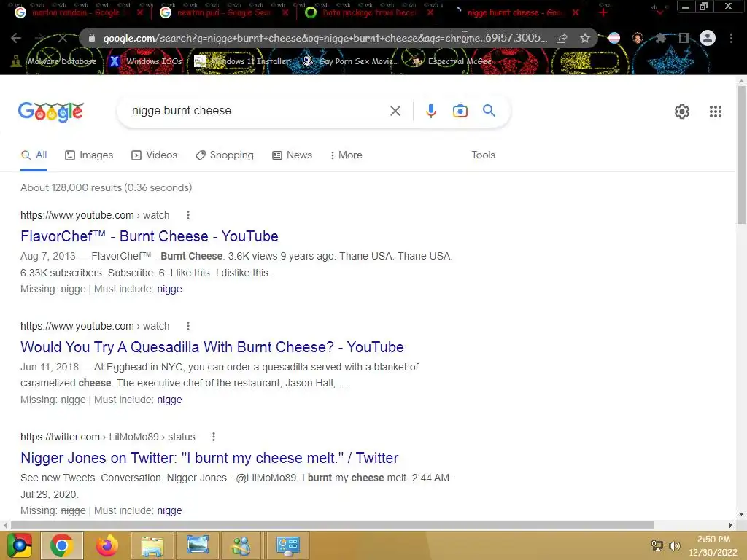Viewport: 747px width, 560px height.
Task: Click the address bar URL
Action: coord(324,38)
